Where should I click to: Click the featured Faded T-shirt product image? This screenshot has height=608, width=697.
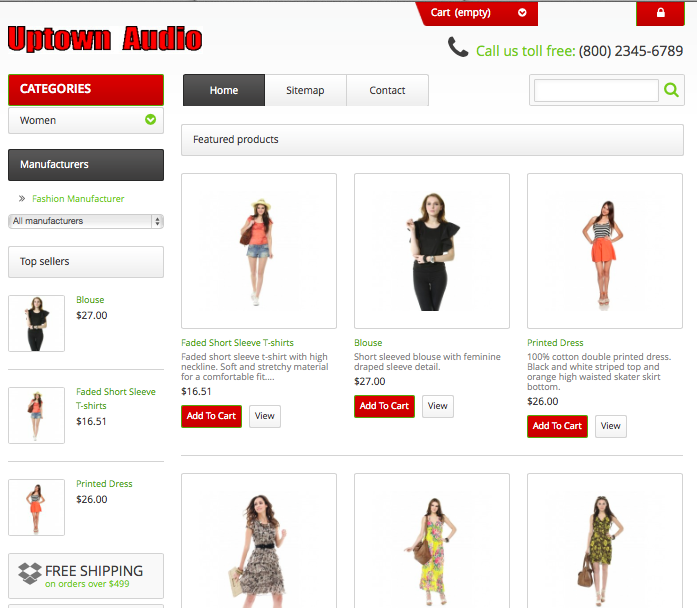coord(259,251)
